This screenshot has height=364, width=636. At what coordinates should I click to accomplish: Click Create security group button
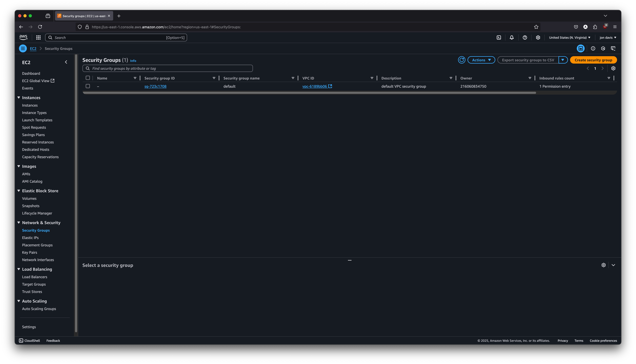pos(593,60)
